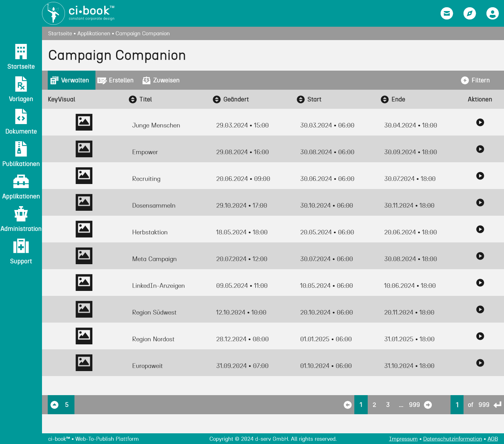Click the title Junge Menschen
This screenshot has width=504, height=444.
pyautogui.click(x=156, y=125)
